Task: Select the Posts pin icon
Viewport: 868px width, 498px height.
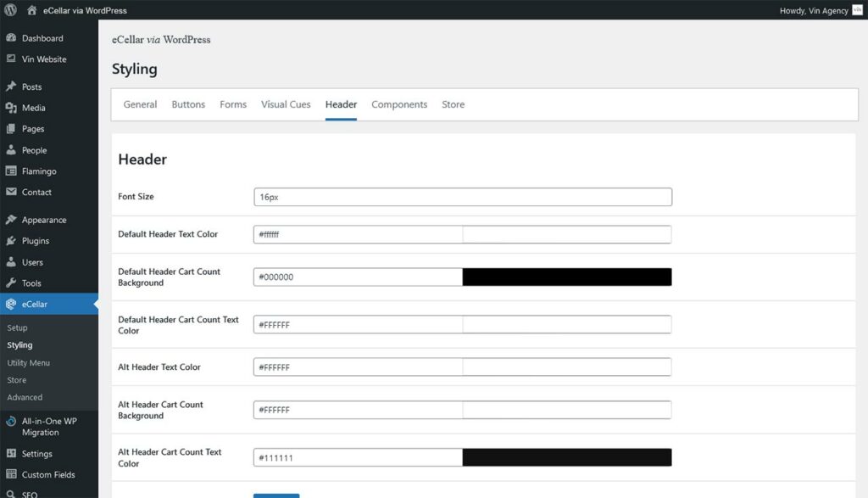Action: (12, 87)
